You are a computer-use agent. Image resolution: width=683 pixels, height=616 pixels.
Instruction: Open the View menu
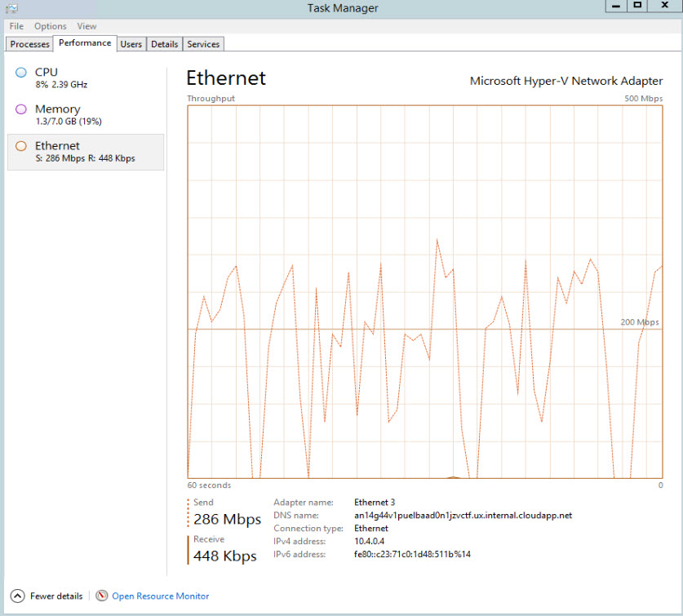(x=86, y=26)
